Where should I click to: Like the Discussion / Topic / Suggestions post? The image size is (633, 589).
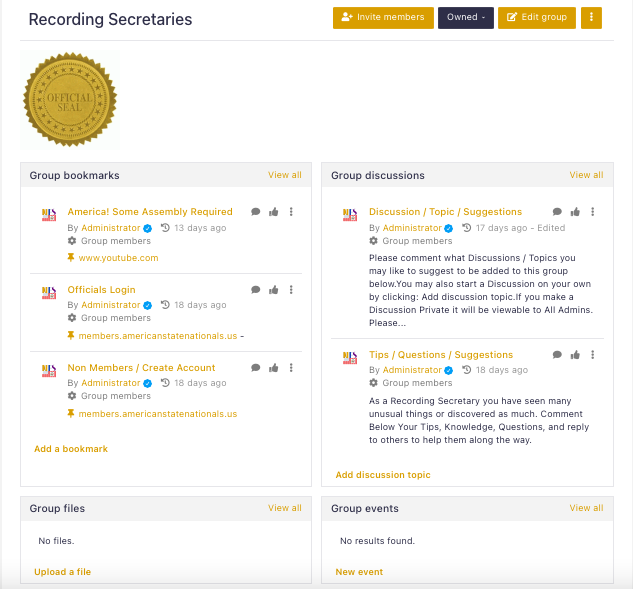coord(575,212)
